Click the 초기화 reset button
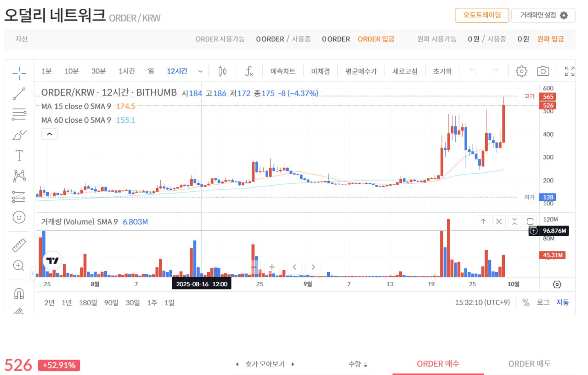 [442, 71]
